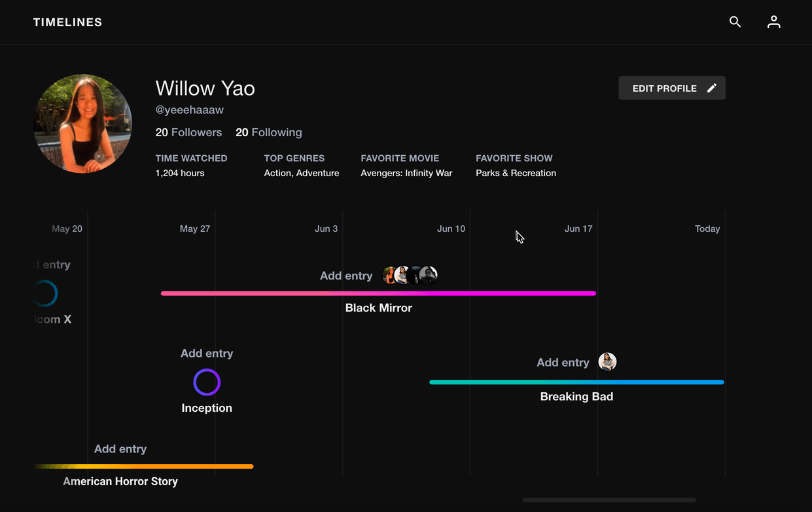Click the horizontal scrollbar at bottom

(609, 500)
